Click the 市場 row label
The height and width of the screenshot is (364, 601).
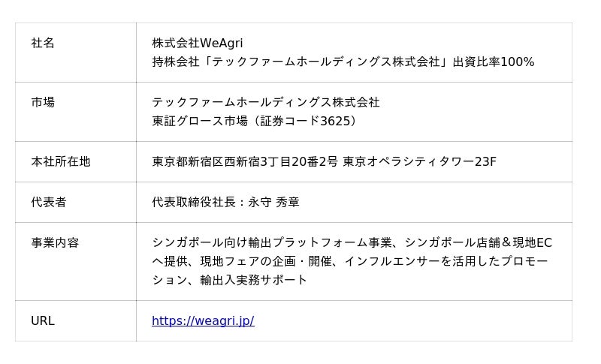pyautogui.click(x=43, y=102)
